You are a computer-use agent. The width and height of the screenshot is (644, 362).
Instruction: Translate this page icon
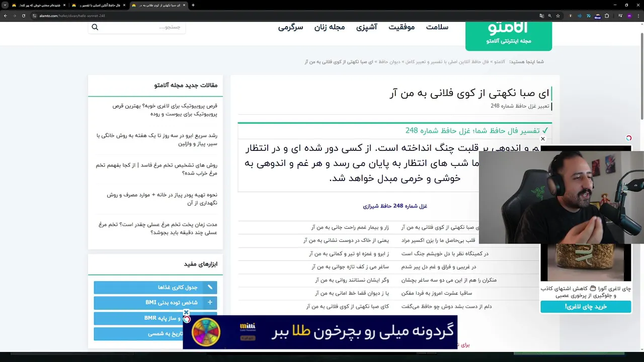click(541, 16)
